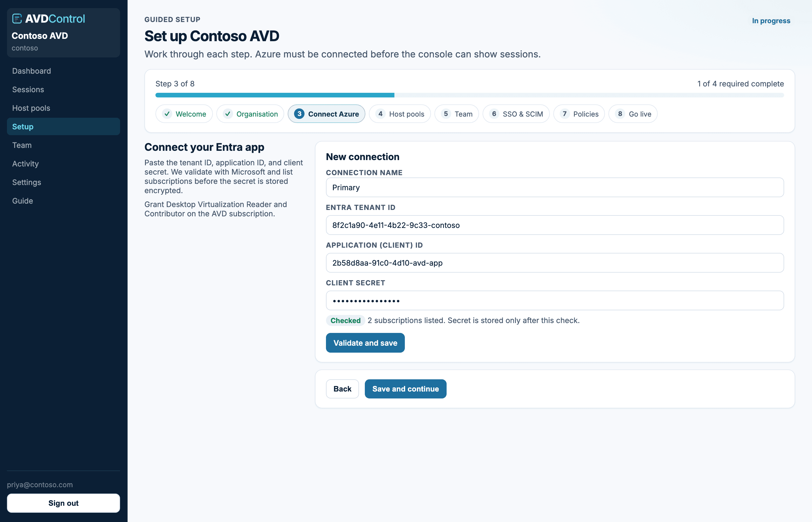Click the '1 of 4 required complete' text

pyautogui.click(x=740, y=84)
